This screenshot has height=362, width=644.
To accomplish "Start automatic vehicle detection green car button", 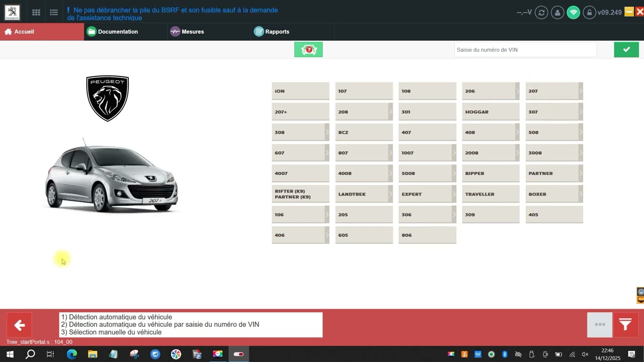I will coord(308,50).
